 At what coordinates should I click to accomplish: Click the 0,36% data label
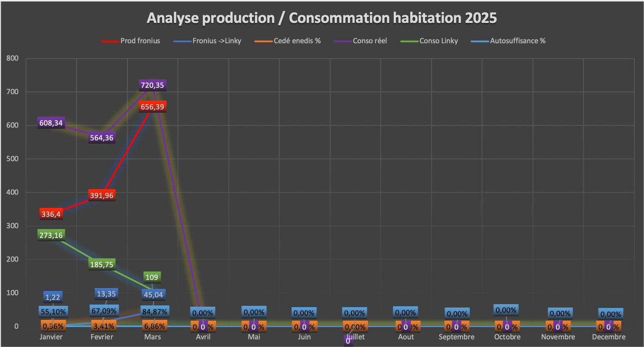53,326
